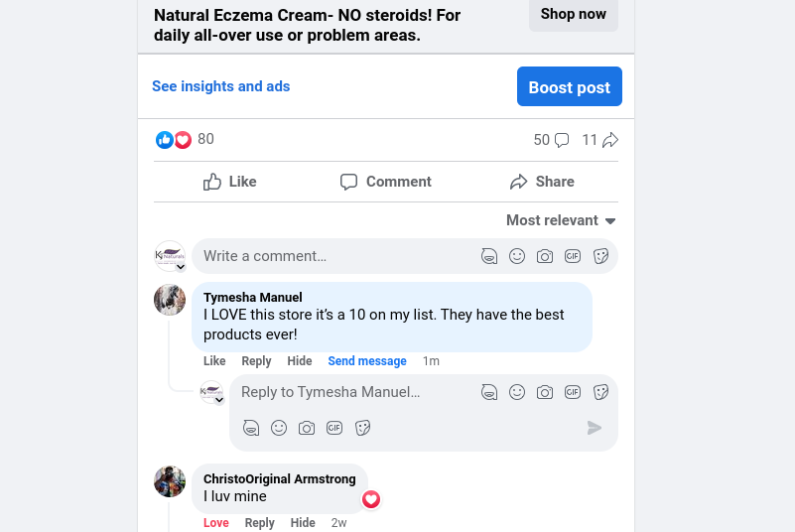Switch profile in the reply to Tymesha box
Image resolution: width=795 pixels, height=532 pixels.
pos(219,400)
